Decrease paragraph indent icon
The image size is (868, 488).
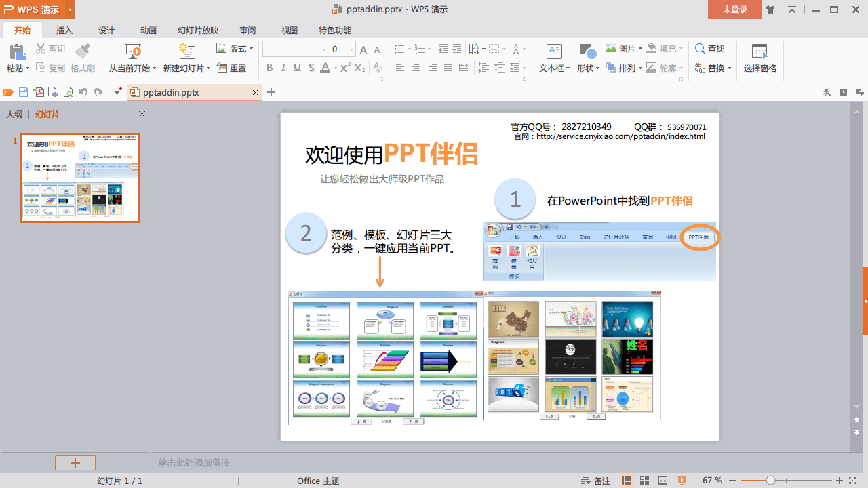pos(443,49)
